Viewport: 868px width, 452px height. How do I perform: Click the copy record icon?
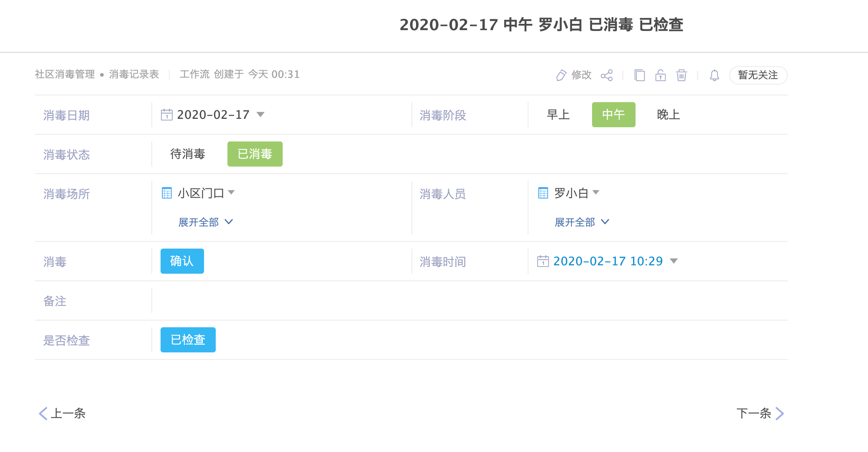[x=640, y=75]
